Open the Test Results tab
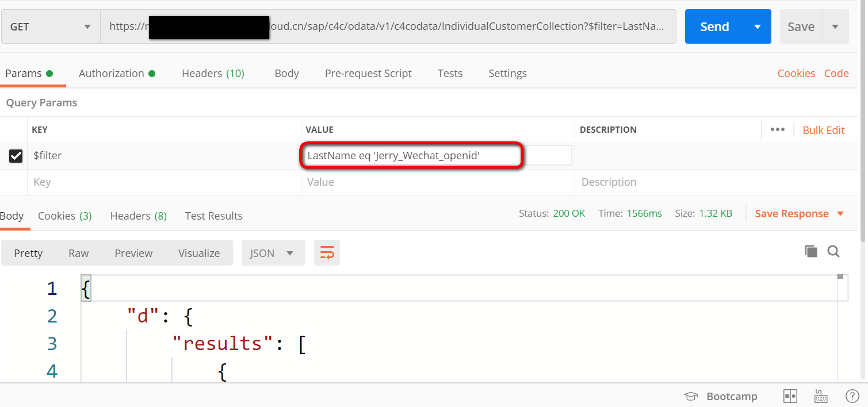 213,216
